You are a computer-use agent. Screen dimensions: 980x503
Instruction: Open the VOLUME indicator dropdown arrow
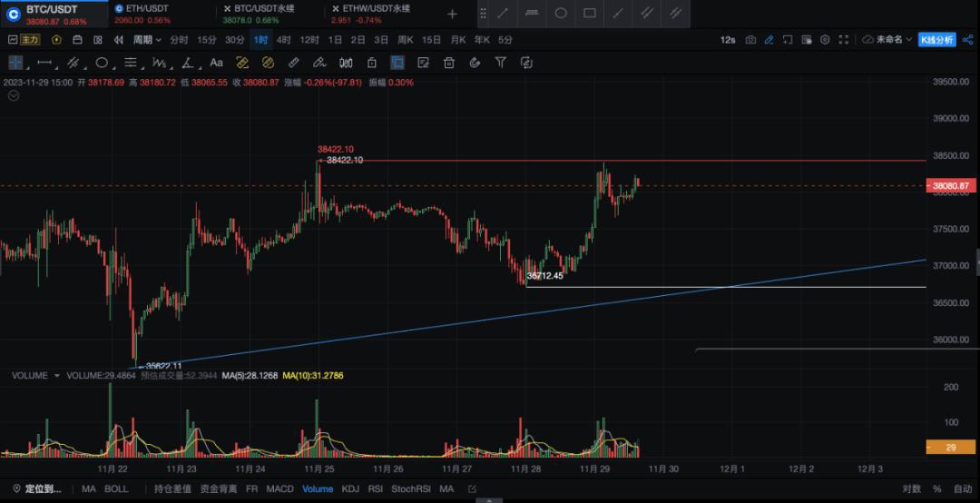57,375
